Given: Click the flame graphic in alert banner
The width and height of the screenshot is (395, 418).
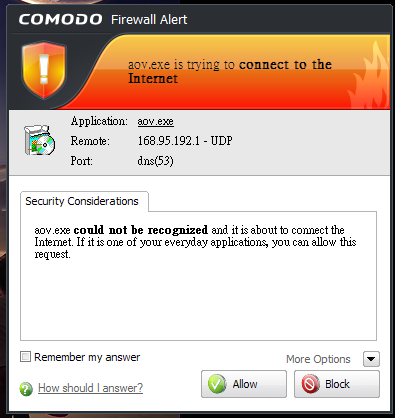Looking at the screenshot, I should pos(369,76).
